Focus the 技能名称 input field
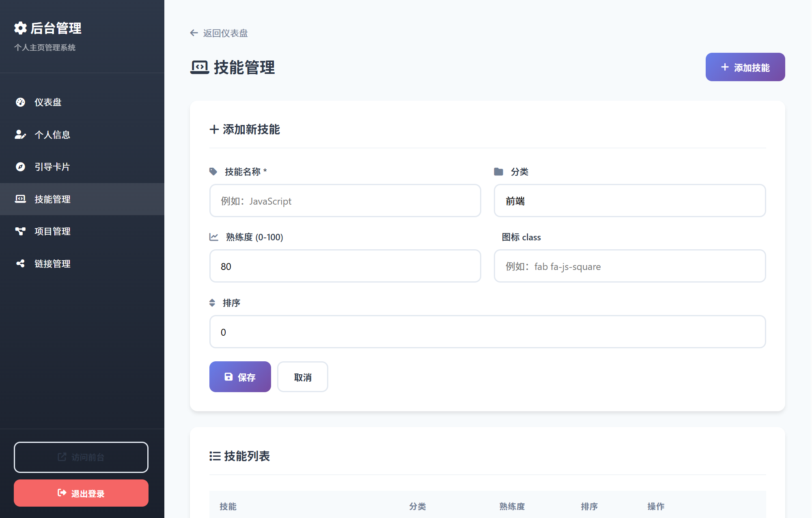812x518 pixels. 345,201
